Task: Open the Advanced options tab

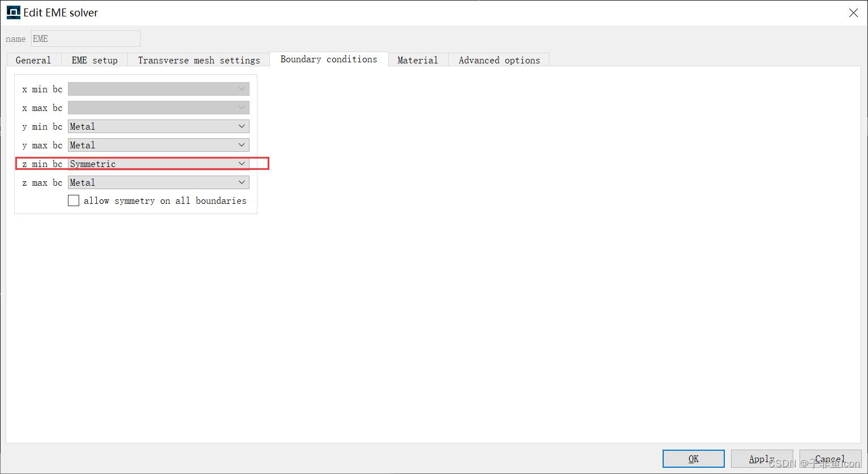Action: (x=499, y=60)
